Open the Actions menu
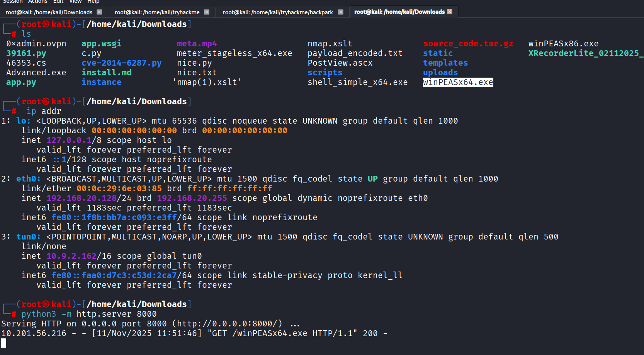Screen dimensions: 644x355 38,2
